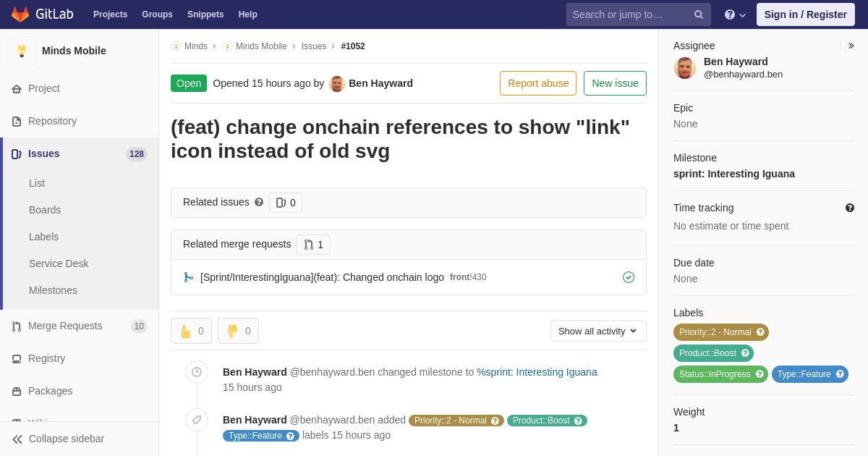868x456 pixels.
Task: Click the search magnifier icon
Action: coord(699,14)
